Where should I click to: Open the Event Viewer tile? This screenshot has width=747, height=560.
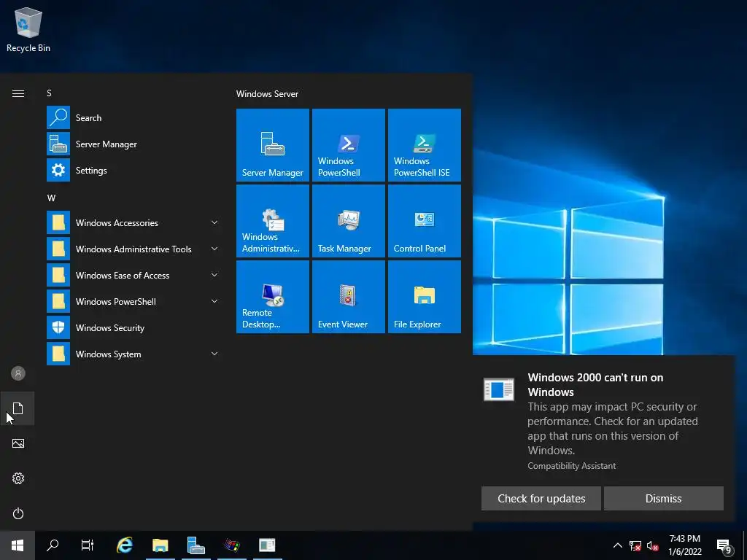tap(348, 296)
